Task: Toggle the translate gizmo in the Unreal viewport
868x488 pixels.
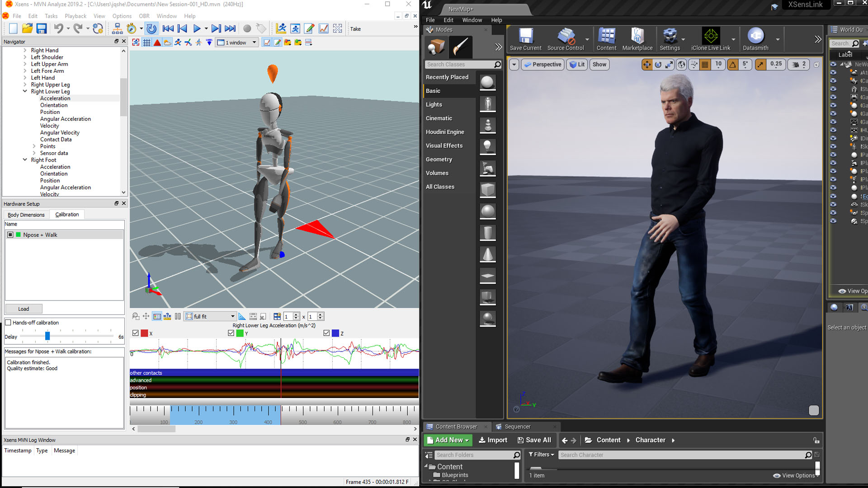Action: tap(647, 65)
